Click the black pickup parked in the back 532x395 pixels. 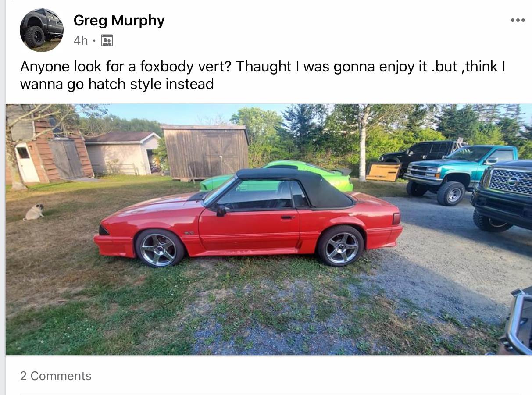(421, 156)
